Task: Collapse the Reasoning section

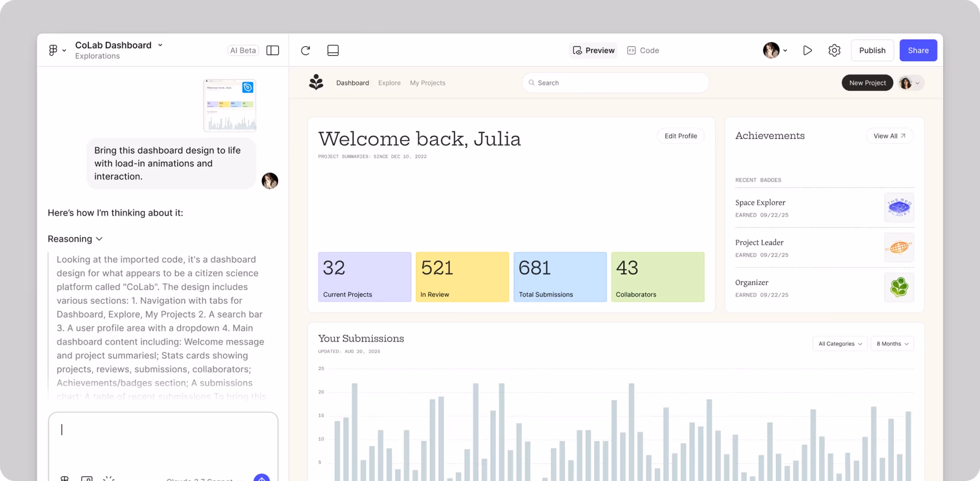Action: pyautogui.click(x=75, y=239)
